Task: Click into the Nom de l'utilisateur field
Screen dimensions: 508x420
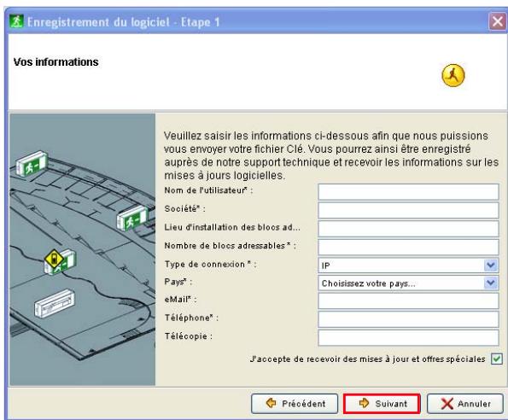Action: (408, 192)
